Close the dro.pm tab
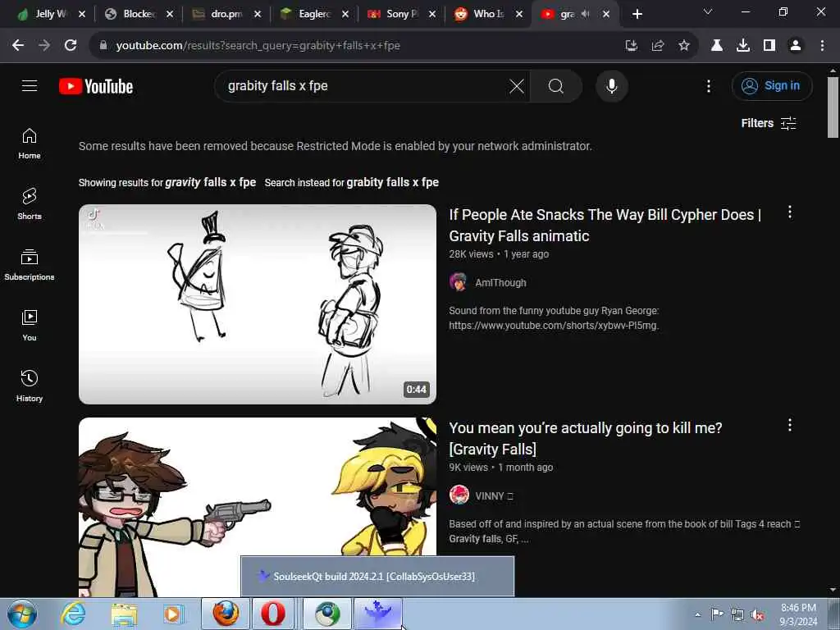Image resolution: width=840 pixels, height=630 pixels. [x=258, y=14]
